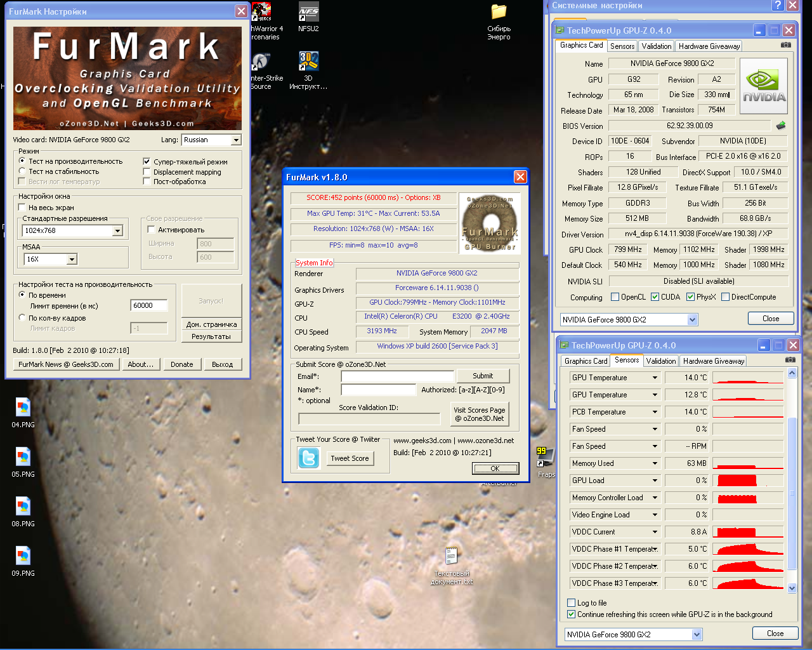Select the stability test radio button

(22, 171)
